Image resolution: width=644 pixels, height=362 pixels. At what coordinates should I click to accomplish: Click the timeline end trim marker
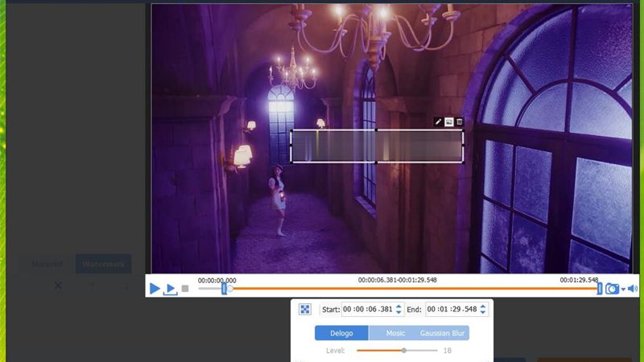600,289
